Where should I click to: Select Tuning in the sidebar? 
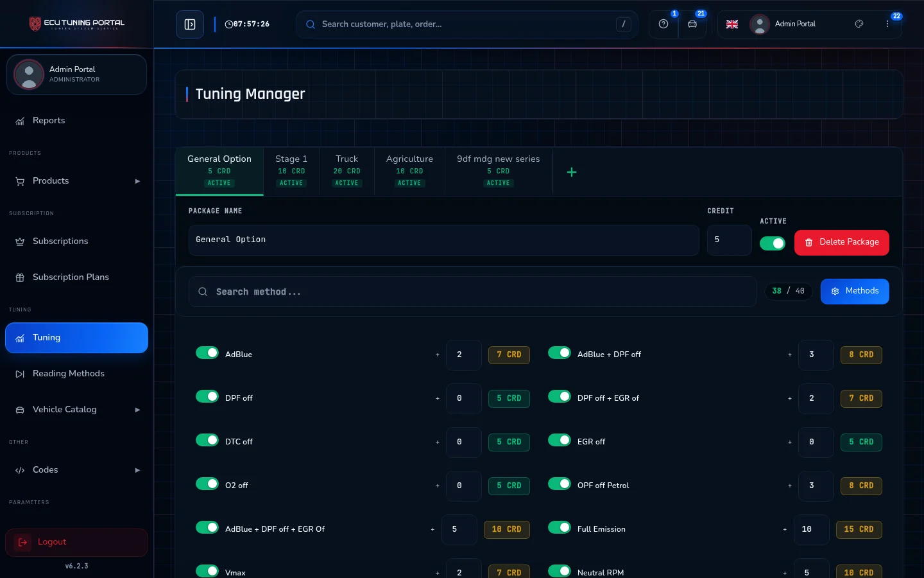pos(77,338)
